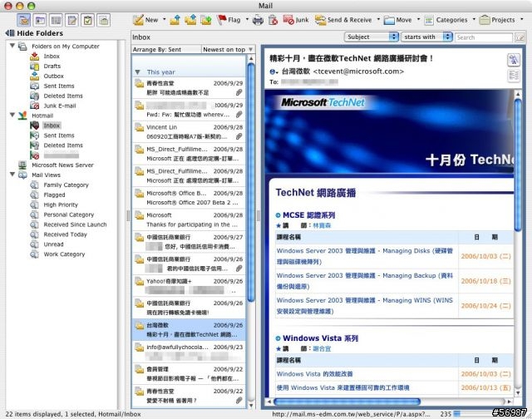Click 'Arrange By: Sent' column header
Viewport: 532px width, 419px height.
pyautogui.click(x=166, y=50)
